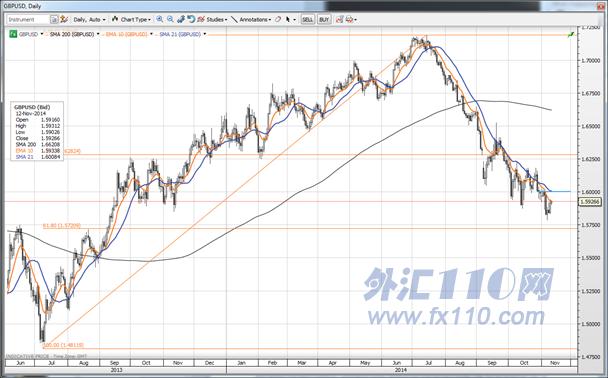Click the zoom out magnifier icon
Screen dimensions: 608x378
tap(170, 19)
